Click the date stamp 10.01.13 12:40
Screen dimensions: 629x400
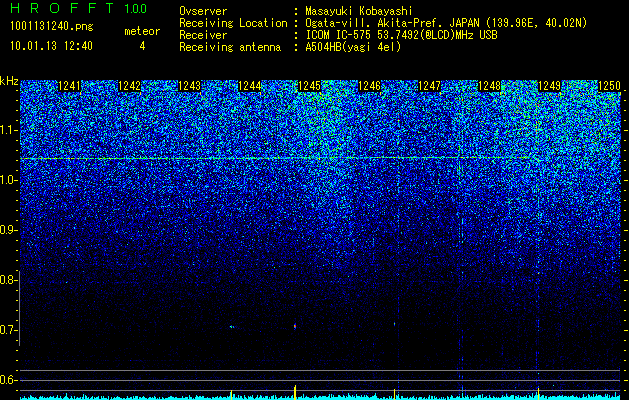click(x=51, y=46)
